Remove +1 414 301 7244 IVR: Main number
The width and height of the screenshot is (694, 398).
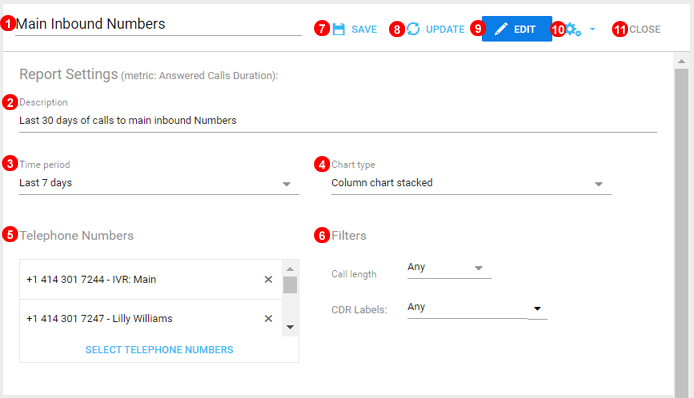[x=268, y=279]
